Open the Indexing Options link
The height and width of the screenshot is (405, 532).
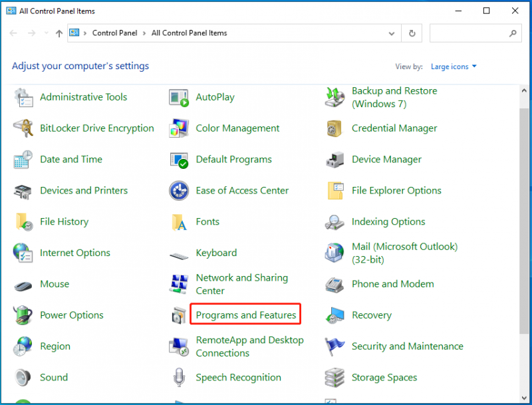388,221
